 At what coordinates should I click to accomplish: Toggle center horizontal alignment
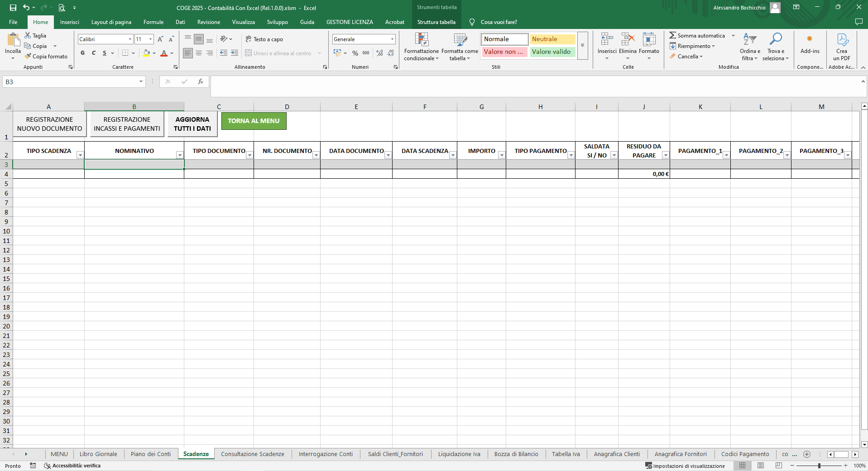[x=199, y=53]
